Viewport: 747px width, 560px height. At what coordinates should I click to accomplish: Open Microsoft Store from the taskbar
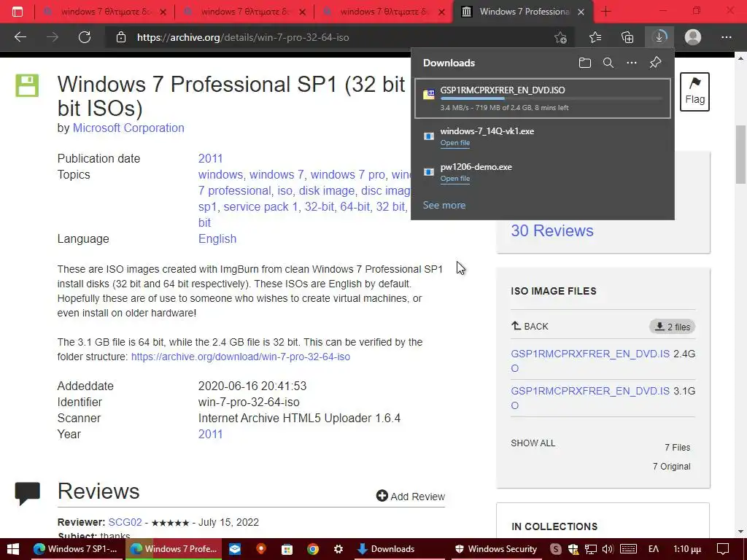click(286, 549)
